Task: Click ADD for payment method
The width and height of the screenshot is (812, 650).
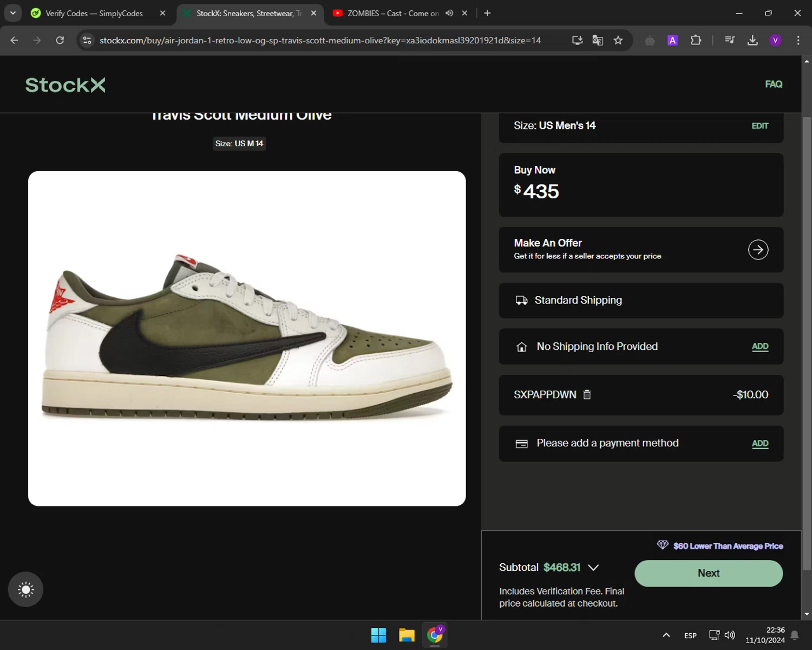Action: 759,444
